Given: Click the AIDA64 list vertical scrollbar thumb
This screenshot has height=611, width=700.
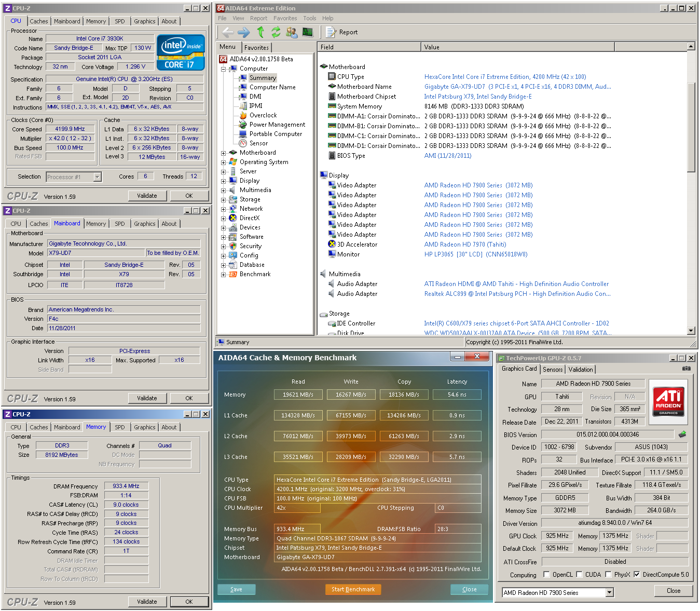Looking at the screenshot, I should point(691,127).
